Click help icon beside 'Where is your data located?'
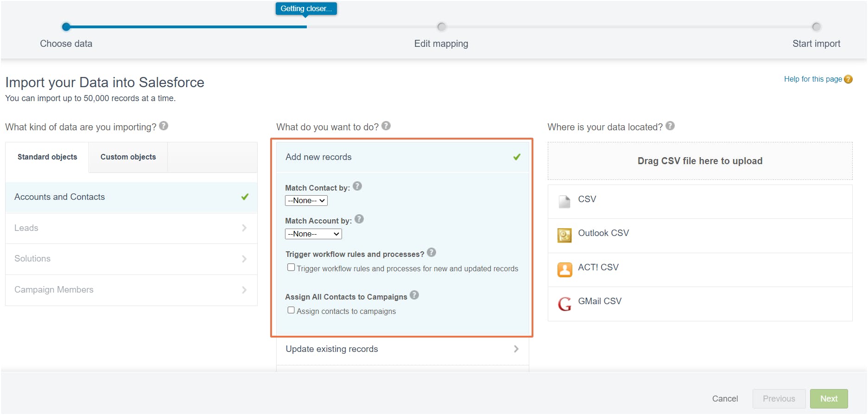868x415 pixels. 670,126
